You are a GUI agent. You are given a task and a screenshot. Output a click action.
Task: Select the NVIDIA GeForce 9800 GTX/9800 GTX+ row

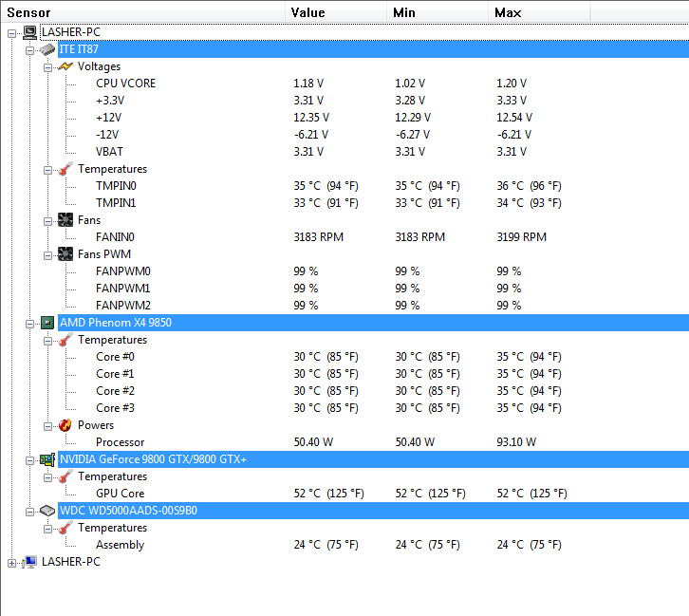point(373,459)
